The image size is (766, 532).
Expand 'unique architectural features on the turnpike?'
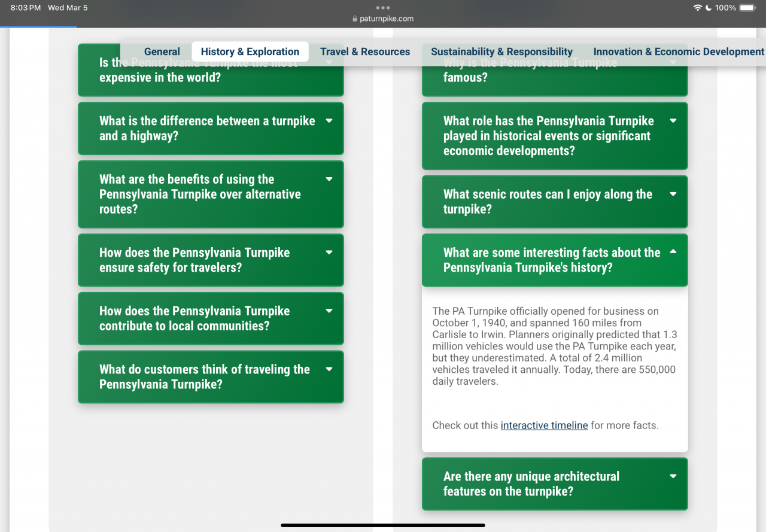[555, 484]
